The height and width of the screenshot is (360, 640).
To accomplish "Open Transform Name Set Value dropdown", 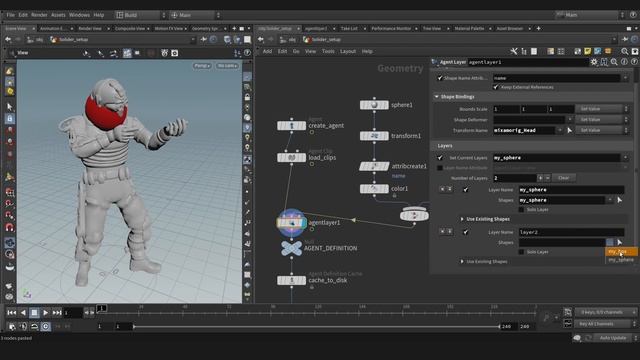I will coord(602,130).
